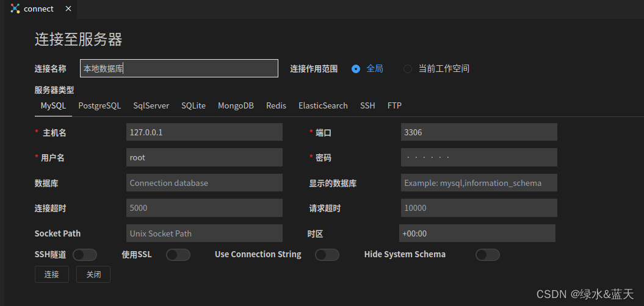Image resolution: width=644 pixels, height=306 pixels.
Task: Open the Redis server type tab
Action: tap(276, 106)
